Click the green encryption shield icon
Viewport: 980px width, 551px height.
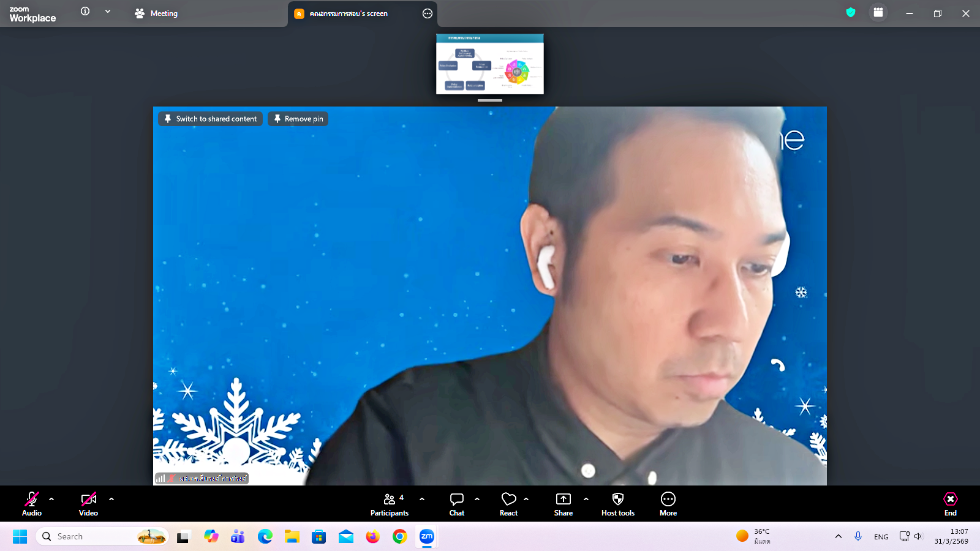tap(851, 12)
